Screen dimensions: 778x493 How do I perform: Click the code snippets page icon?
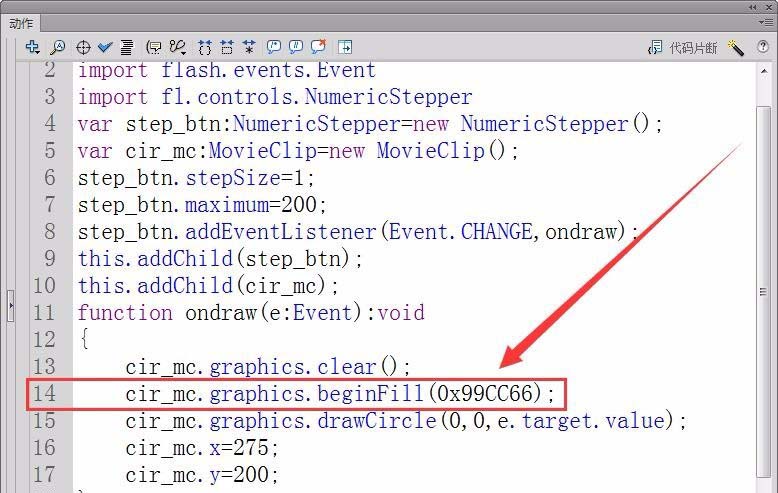(655, 48)
